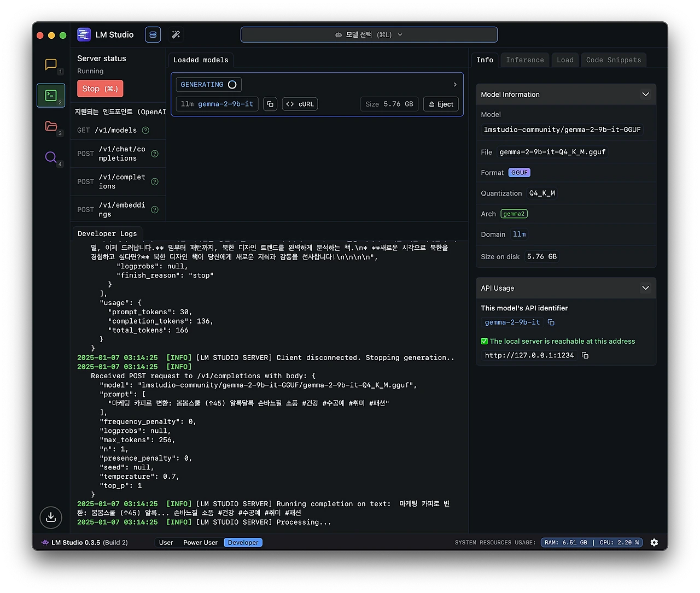Click the GGUF format badge
700x593 pixels.
point(520,173)
